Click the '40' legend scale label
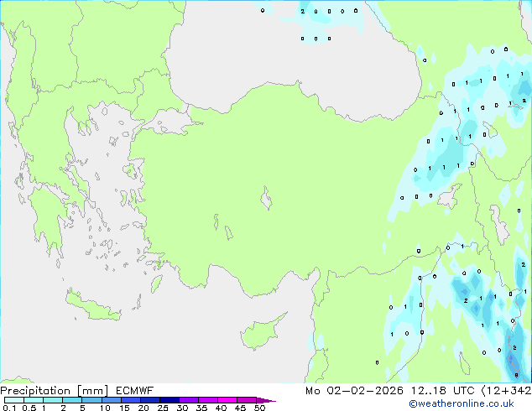The width and height of the screenshot is (532, 411). pos(221,408)
